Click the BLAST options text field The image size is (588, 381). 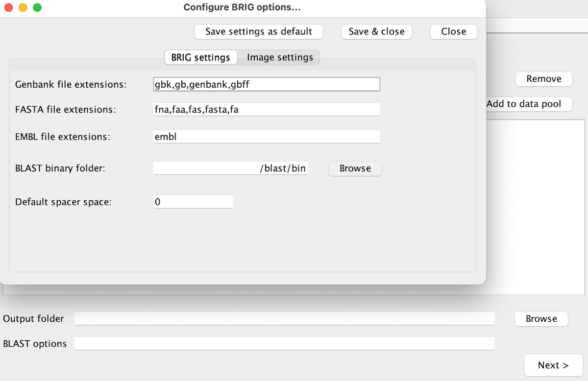(x=284, y=344)
